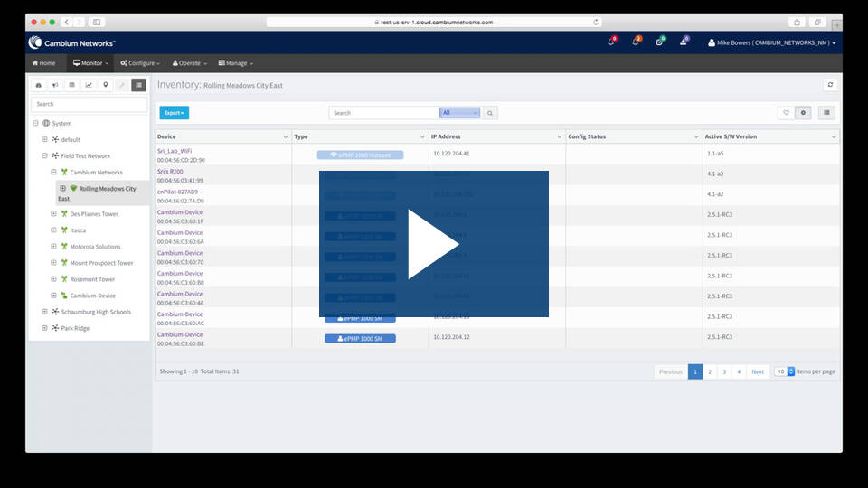868x488 pixels.
Task: Open the dashboard icon in sidebar toolbar
Action: click(38, 85)
